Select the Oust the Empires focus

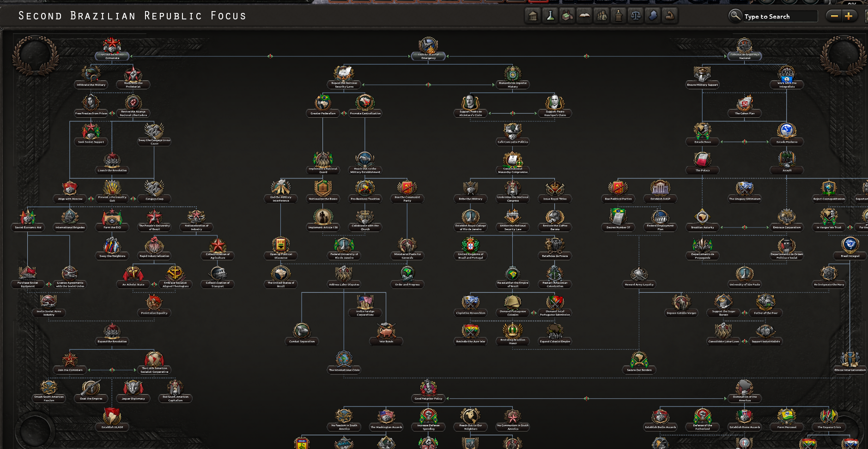point(91,391)
